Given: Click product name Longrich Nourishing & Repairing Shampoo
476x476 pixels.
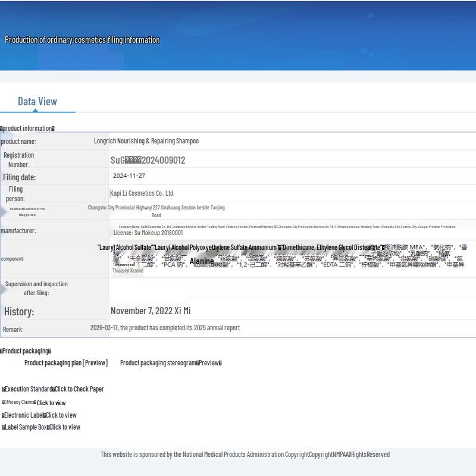Looking at the screenshot, I should click(x=146, y=141).
